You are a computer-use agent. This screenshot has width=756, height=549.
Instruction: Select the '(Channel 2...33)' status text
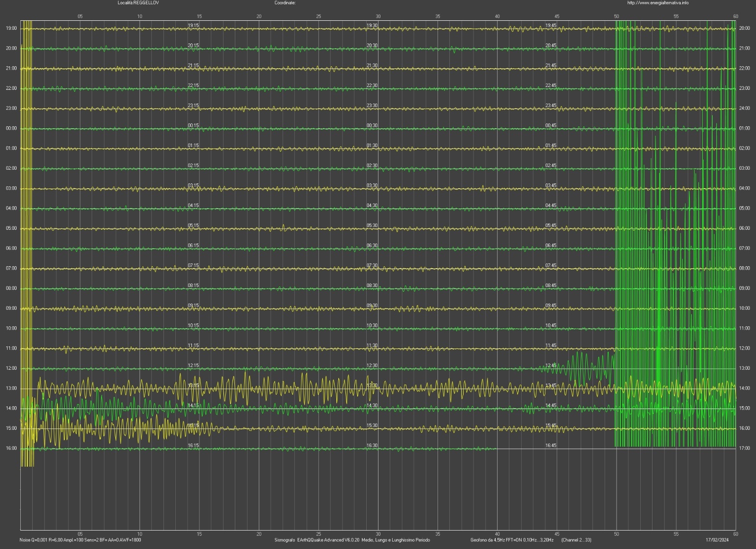pos(576,540)
